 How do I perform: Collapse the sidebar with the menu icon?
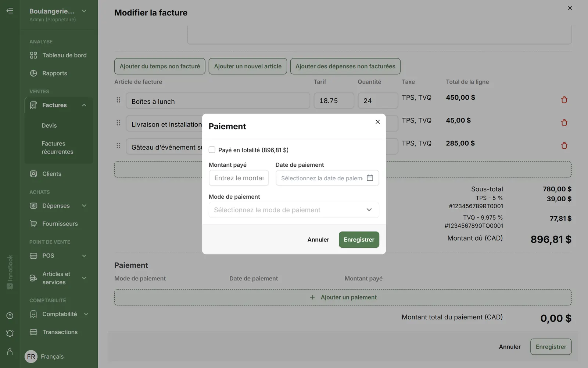(10, 11)
